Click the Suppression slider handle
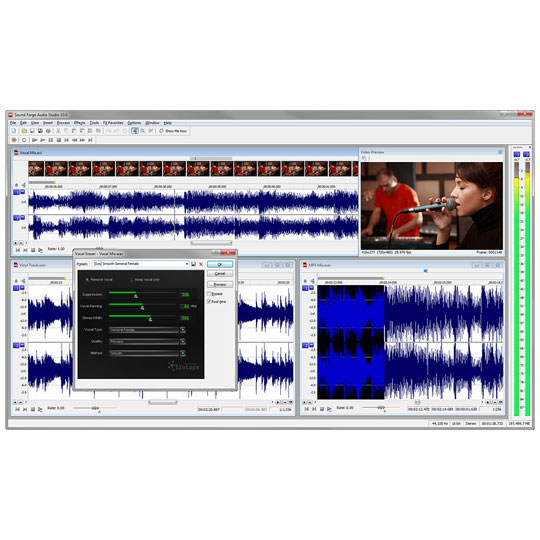Screen dimensions: 540x540 [136, 296]
